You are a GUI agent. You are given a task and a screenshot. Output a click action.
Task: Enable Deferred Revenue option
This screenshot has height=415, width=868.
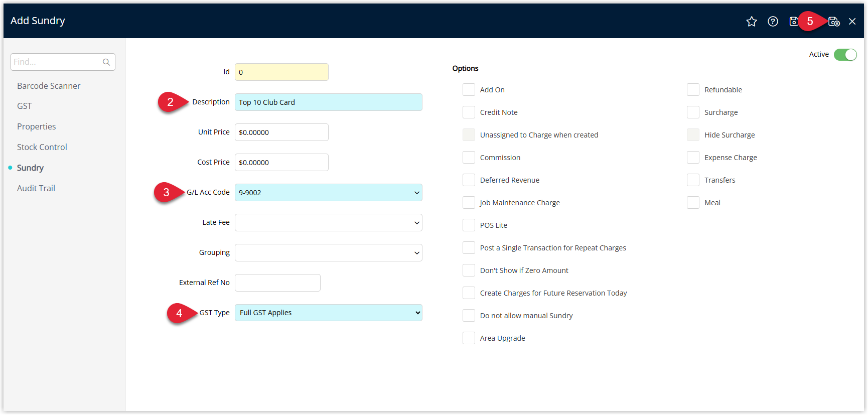469,180
